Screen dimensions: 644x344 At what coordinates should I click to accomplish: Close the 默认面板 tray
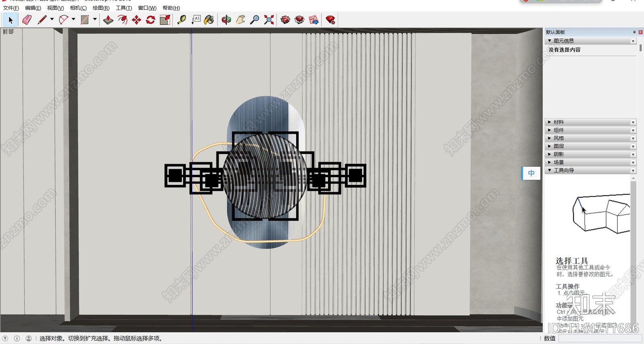(x=641, y=32)
